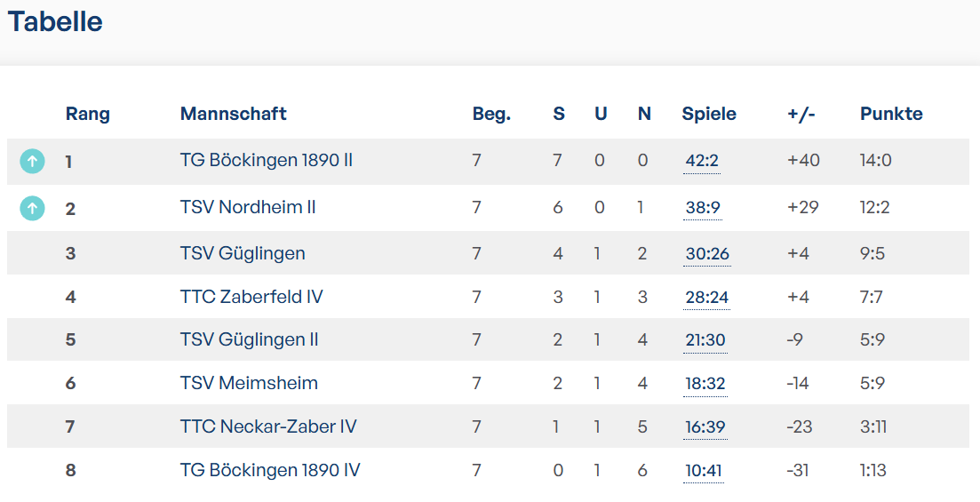980x502 pixels.
Task: Select TSV Güglingen team name
Action: point(243,254)
